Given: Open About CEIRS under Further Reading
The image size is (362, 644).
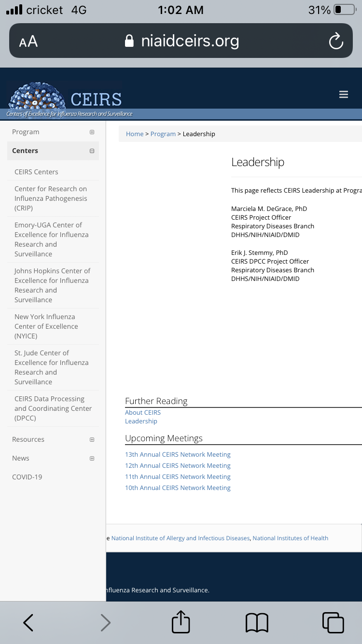Looking at the screenshot, I should tap(143, 412).
